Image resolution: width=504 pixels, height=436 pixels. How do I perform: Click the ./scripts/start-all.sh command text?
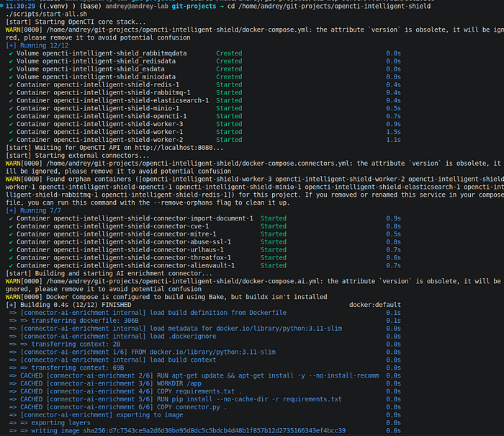(x=46, y=14)
